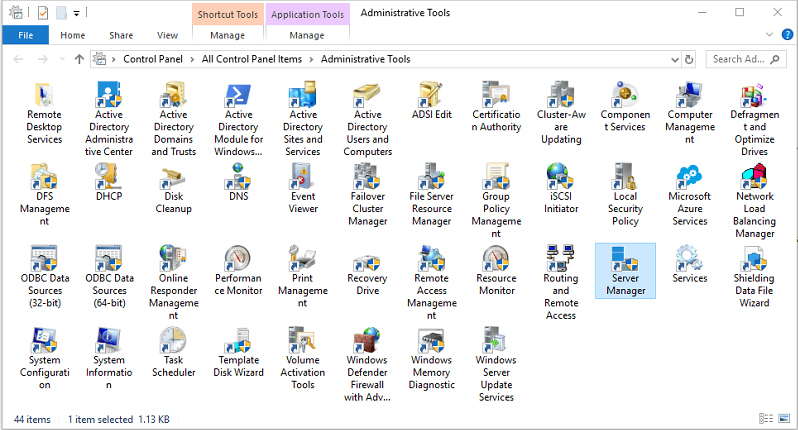The width and height of the screenshot is (798, 430).
Task: Open Manage tab under Application Tools
Action: [307, 35]
